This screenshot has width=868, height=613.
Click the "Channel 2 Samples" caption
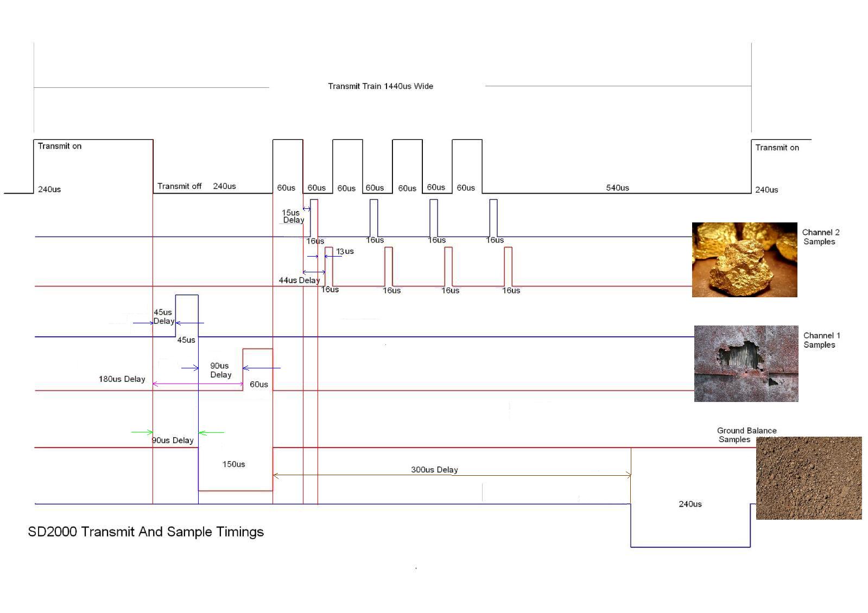point(820,237)
